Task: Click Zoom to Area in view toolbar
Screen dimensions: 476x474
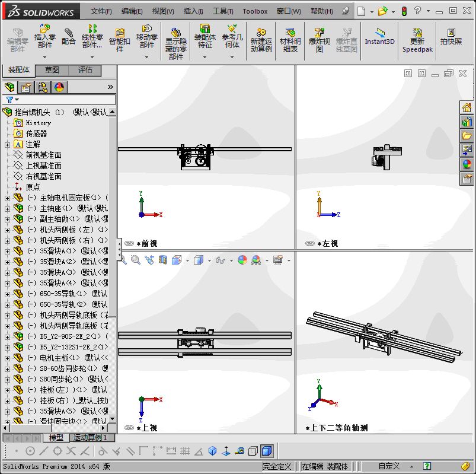Action: (x=135, y=260)
